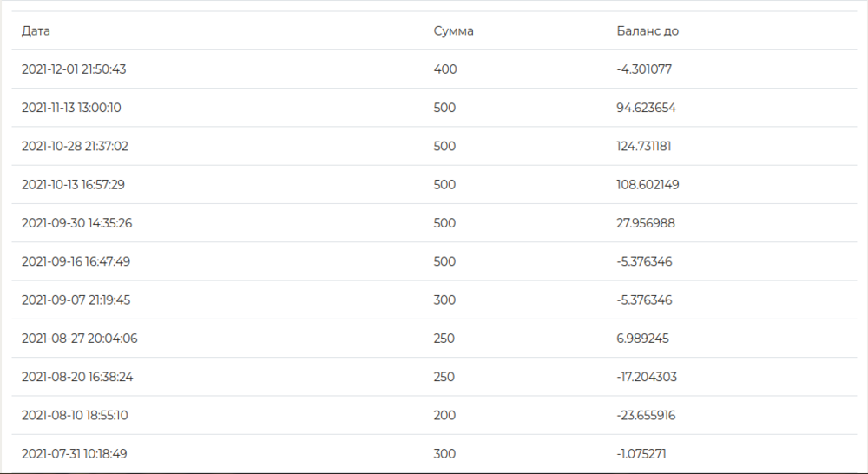This screenshot has width=868, height=474.
Task: Select the 2021-09-30 14:35:26 row date
Action: pyautogui.click(x=76, y=223)
